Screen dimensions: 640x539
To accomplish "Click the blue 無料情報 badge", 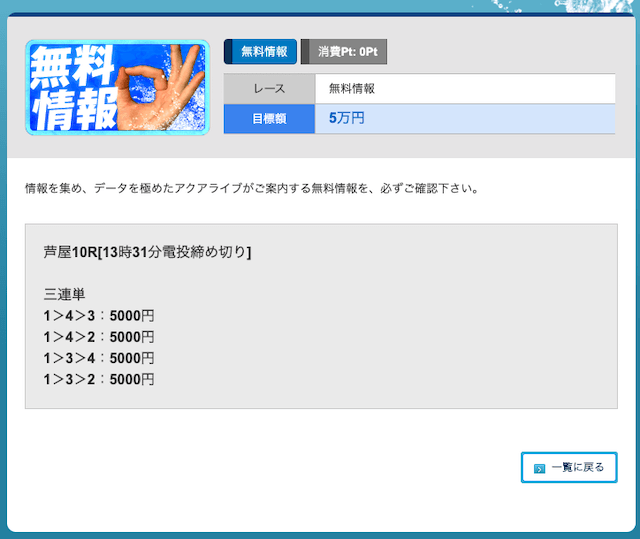I will pos(260,52).
